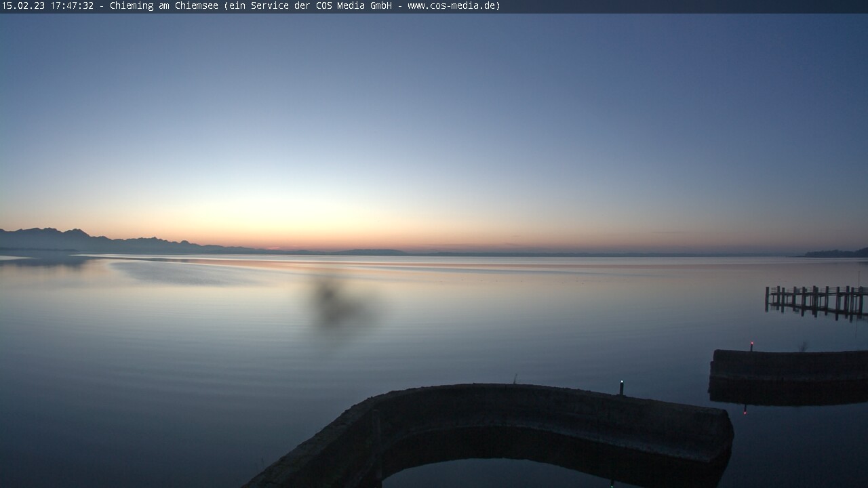The height and width of the screenshot is (488, 868).
Task: Click the wooden pier on the right
Action: coord(816,300)
